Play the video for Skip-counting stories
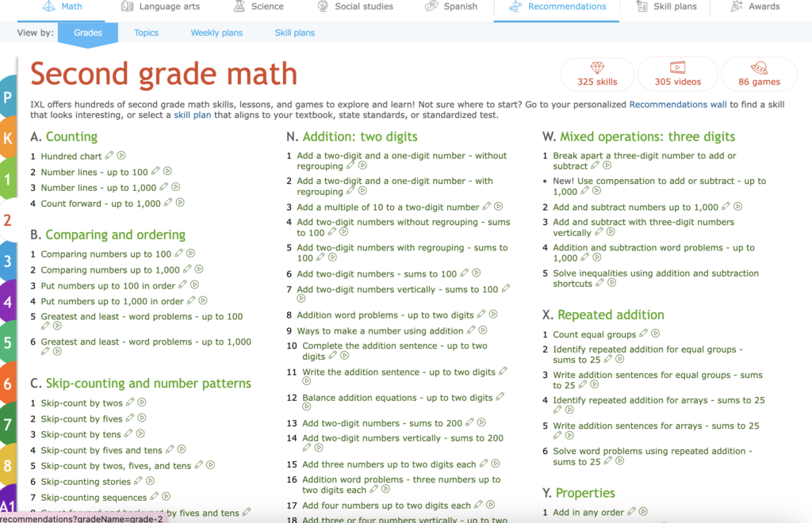The width and height of the screenshot is (812, 523). (x=150, y=480)
